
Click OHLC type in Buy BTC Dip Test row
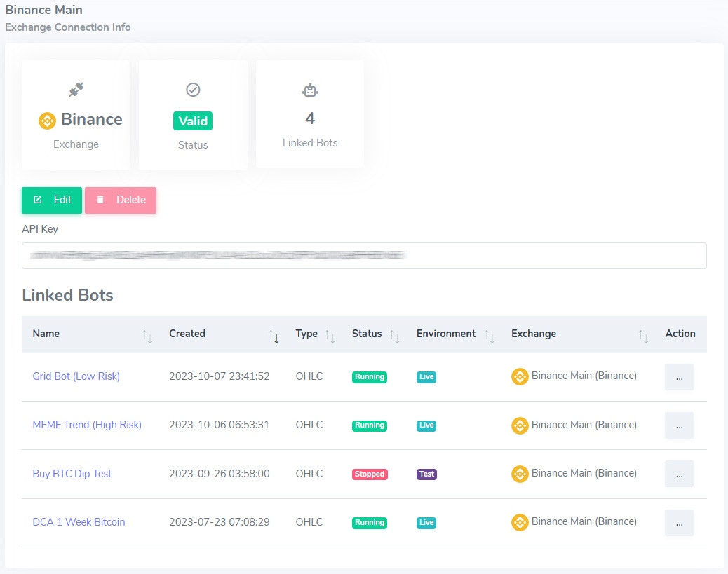point(309,474)
